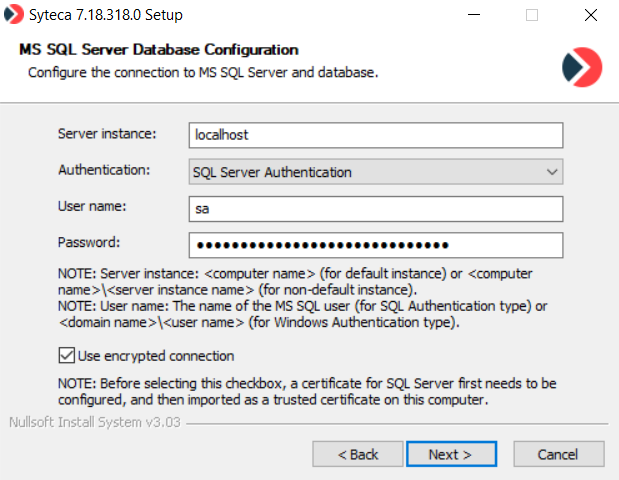Click the "Use encrypted connection" label text
619x480 pixels.
pos(157,356)
